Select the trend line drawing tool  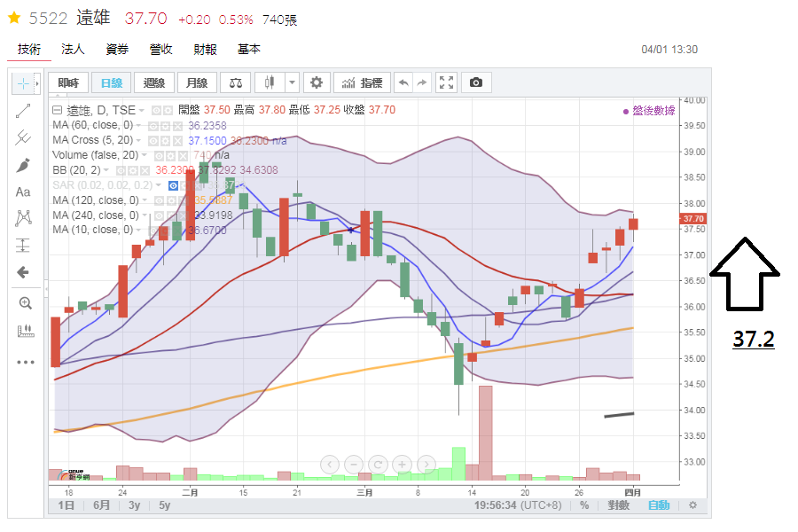pos(23,111)
